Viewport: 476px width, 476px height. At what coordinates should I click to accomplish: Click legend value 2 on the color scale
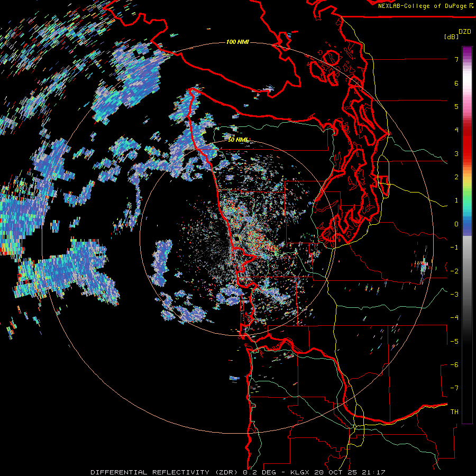[x=456, y=177]
